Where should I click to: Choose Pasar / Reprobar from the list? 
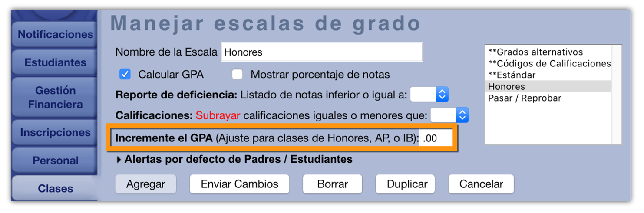pyautogui.click(x=524, y=98)
